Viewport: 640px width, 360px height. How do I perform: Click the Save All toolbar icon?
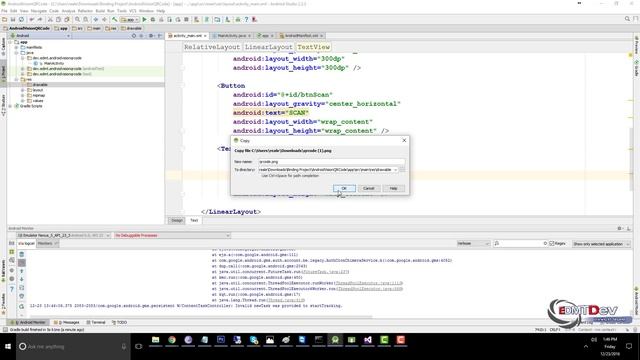click(13, 19)
